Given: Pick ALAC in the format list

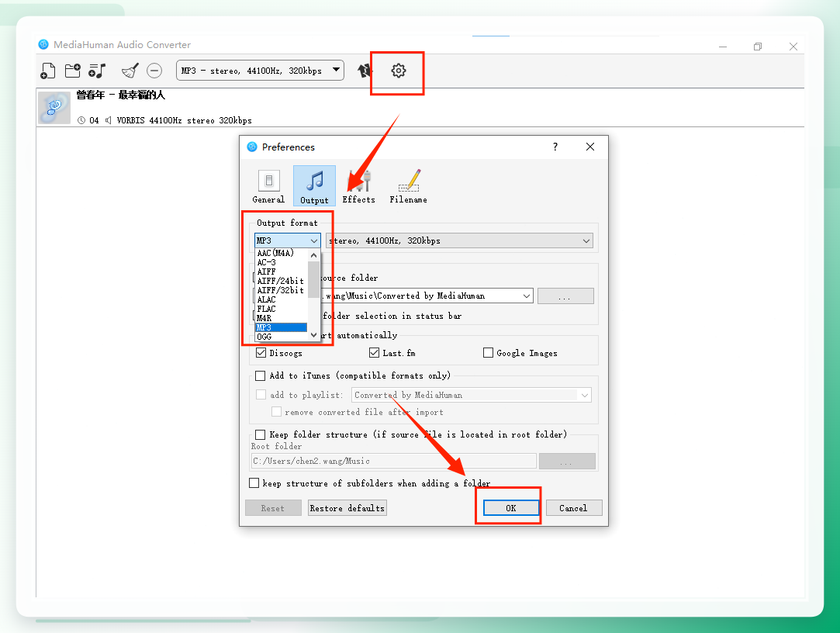Looking at the screenshot, I should (282, 299).
